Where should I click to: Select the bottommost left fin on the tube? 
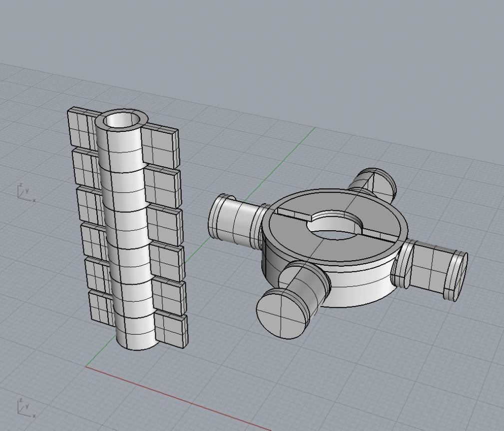click(x=101, y=308)
